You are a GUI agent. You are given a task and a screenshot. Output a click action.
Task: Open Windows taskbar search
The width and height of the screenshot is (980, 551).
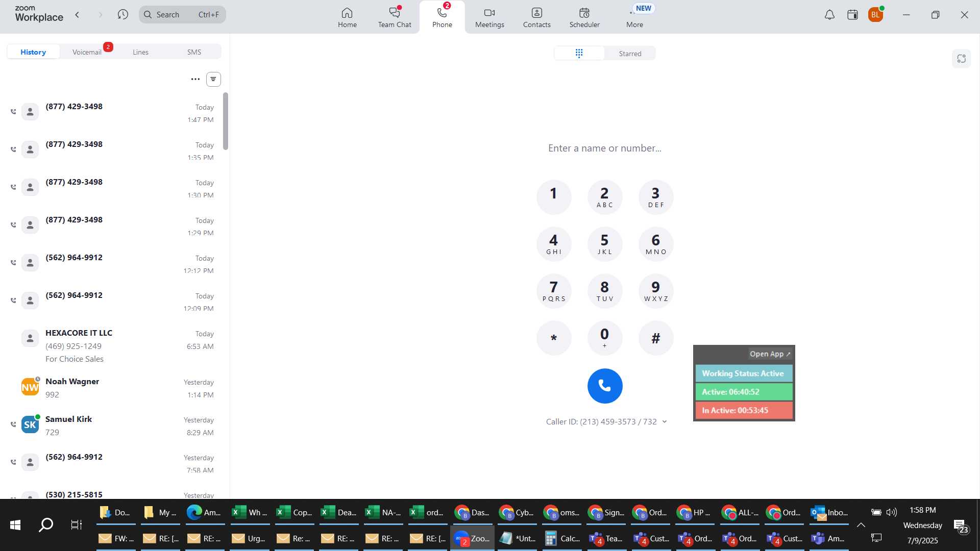pos(46,525)
